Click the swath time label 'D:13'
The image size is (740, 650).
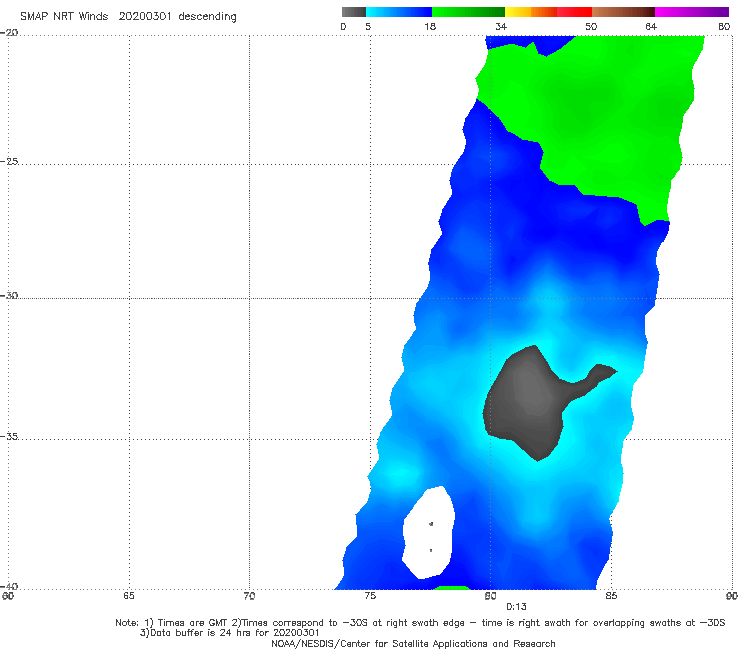(x=516, y=607)
